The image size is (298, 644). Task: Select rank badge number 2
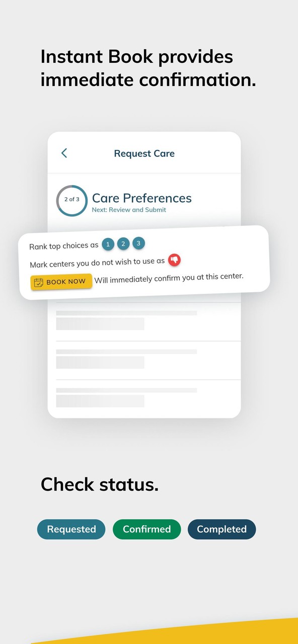pyautogui.click(x=123, y=244)
